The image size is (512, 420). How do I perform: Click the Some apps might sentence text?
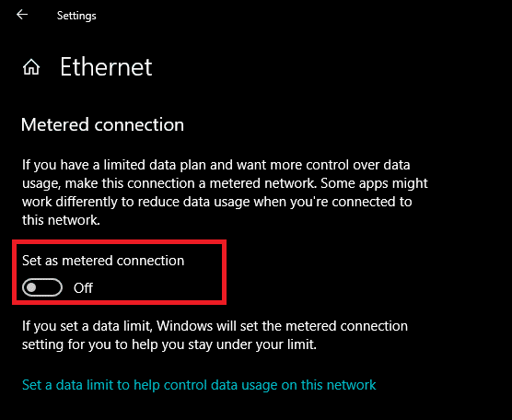tap(374, 183)
